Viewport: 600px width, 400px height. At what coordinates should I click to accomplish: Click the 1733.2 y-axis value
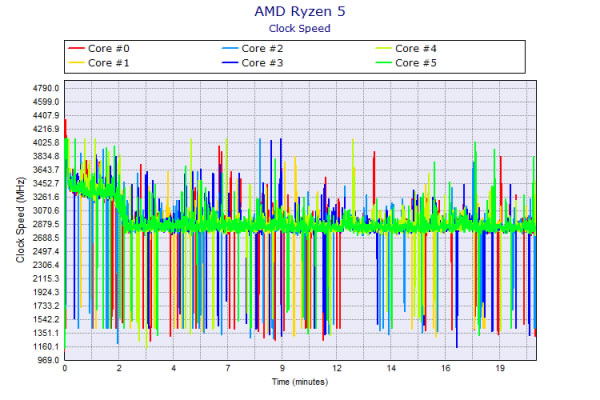coord(46,306)
